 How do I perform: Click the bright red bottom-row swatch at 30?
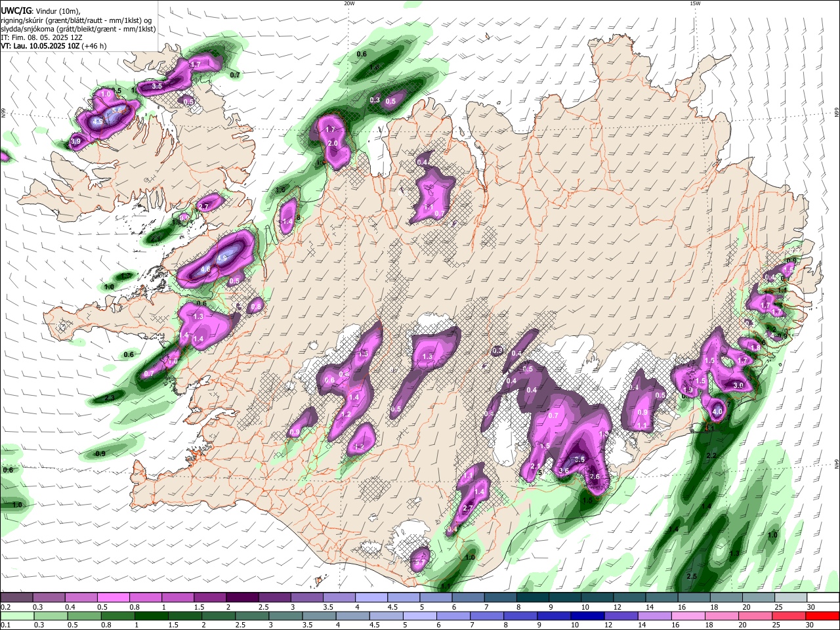click(823, 616)
